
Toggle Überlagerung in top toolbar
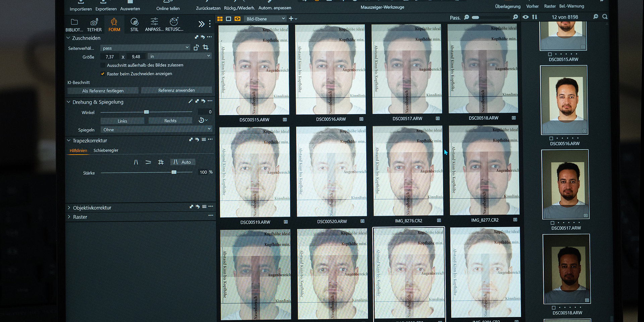(508, 6)
